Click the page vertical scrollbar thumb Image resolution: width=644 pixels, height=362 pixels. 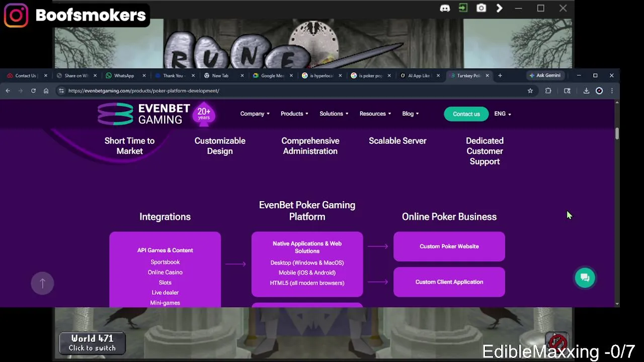pos(617,134)
